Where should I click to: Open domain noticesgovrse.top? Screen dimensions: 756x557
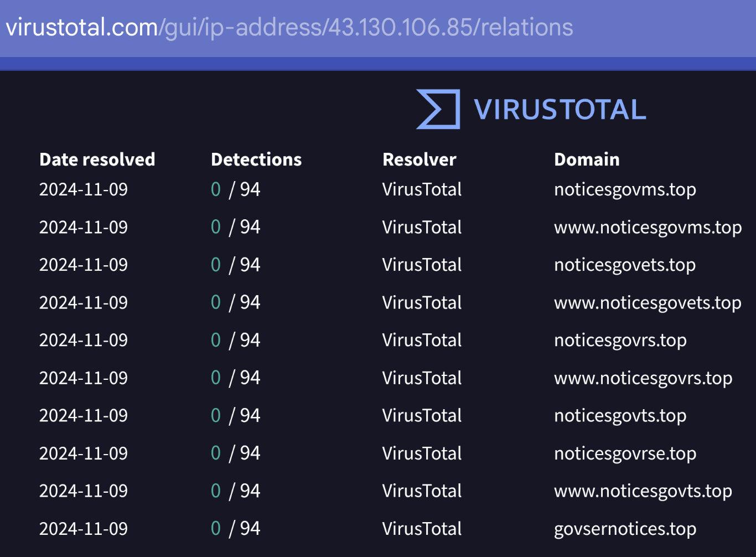pyautogui.click(x=625, y=453)
